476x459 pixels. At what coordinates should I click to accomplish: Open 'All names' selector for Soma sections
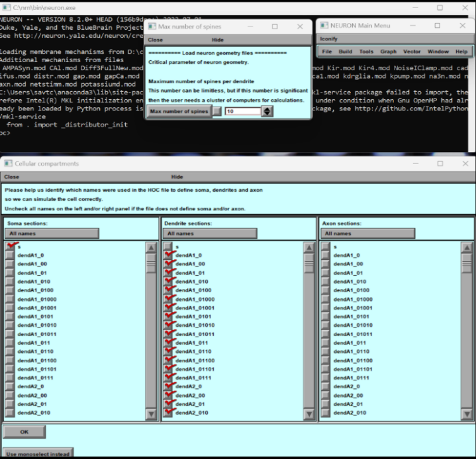point(52,233)
